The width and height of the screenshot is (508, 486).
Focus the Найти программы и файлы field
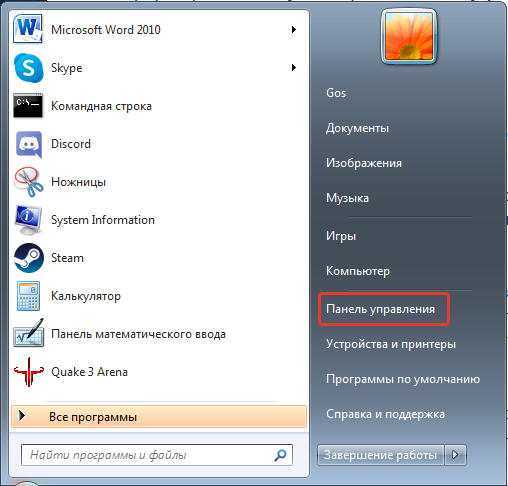pyautogui.click(x=157, y=455)
